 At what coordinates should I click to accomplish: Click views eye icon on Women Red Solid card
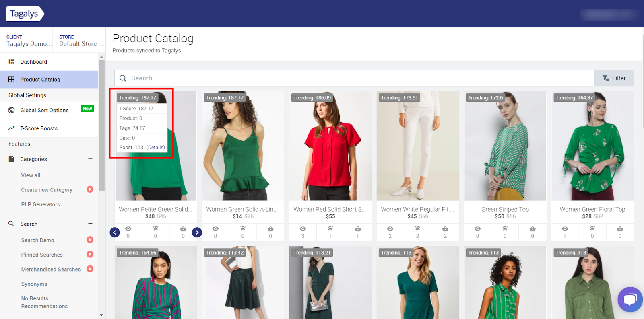(x=303, y=228)
